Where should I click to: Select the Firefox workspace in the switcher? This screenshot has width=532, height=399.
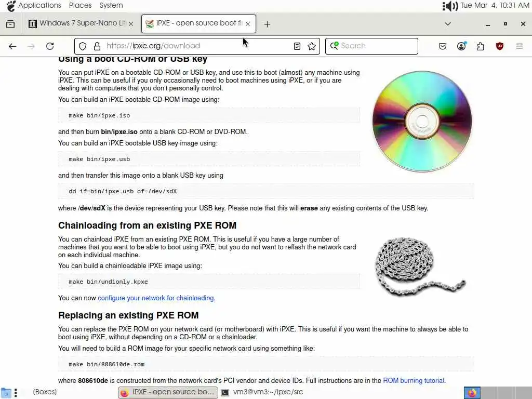(472, 393)
